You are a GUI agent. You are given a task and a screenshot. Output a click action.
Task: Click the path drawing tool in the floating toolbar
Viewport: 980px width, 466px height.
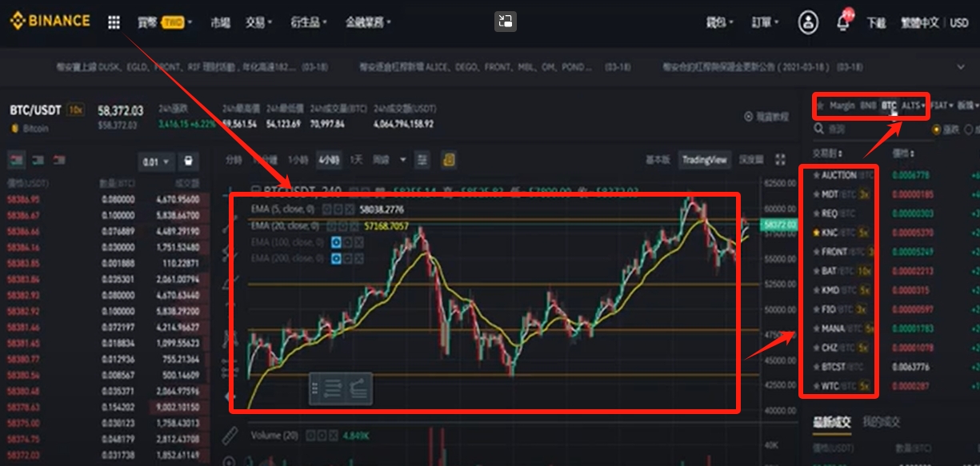(359, 389)
